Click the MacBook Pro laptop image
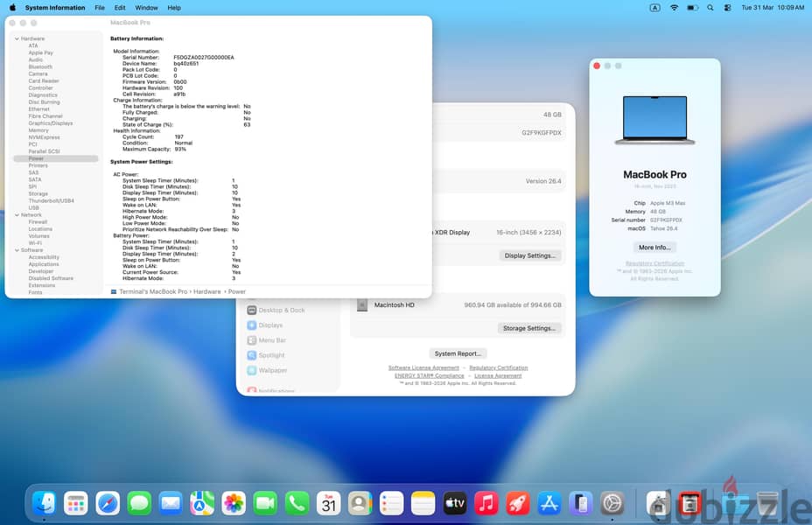 [654, 120]
